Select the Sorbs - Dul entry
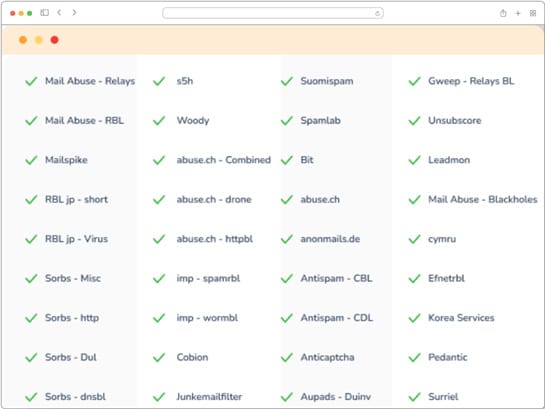The image size is (545, 409). tap(71, 357)
